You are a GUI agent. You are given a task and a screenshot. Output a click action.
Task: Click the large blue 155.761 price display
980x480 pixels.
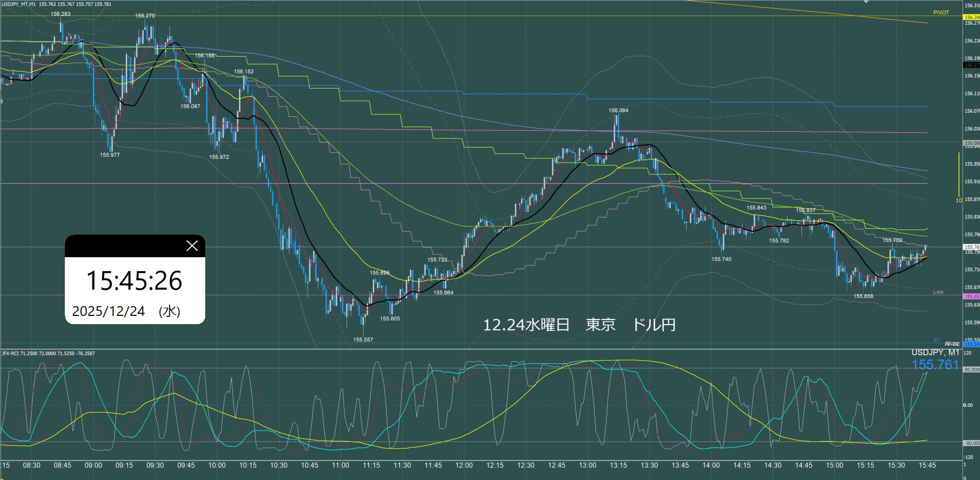(935, 365)
